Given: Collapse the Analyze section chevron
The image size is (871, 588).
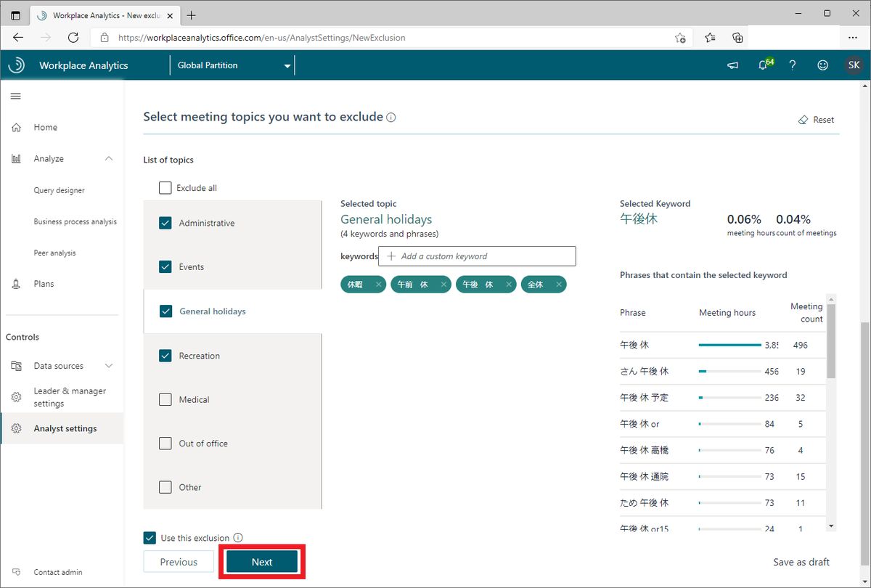Looking at the screenshot, I should pyautogui.click(x=109, y=158).
